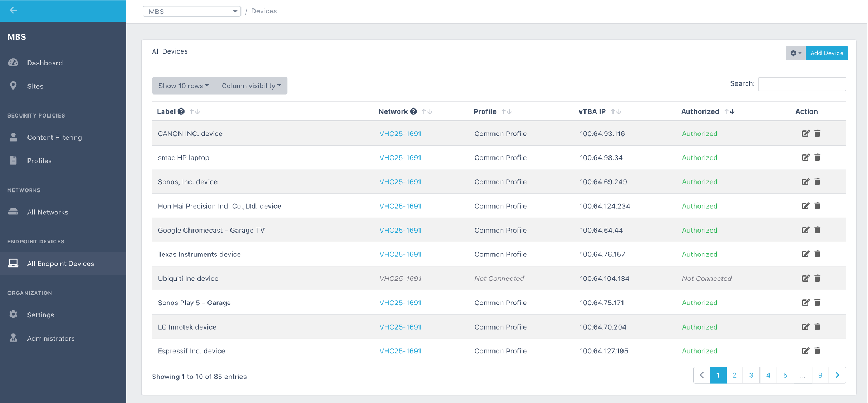
Task: Click the Label column help icon
Action: point(181,111)
